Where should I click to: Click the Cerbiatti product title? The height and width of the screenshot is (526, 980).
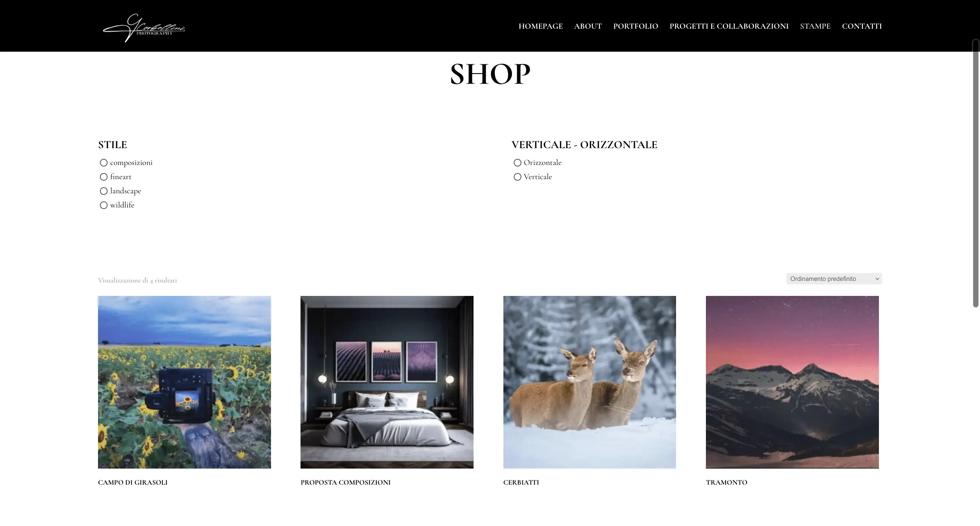(x=521, y=482)
